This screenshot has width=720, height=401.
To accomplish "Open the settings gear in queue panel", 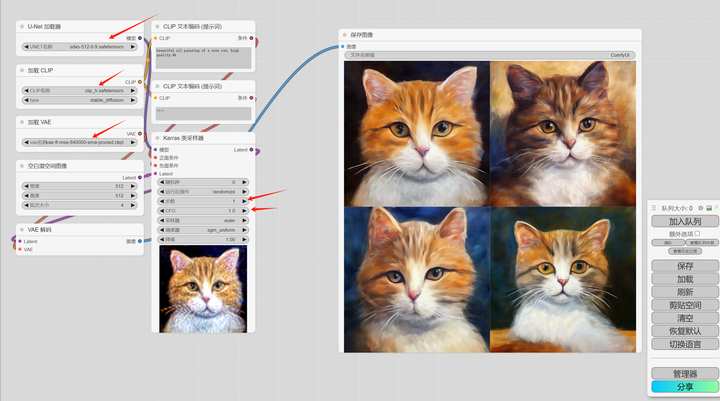I will 700,208.
